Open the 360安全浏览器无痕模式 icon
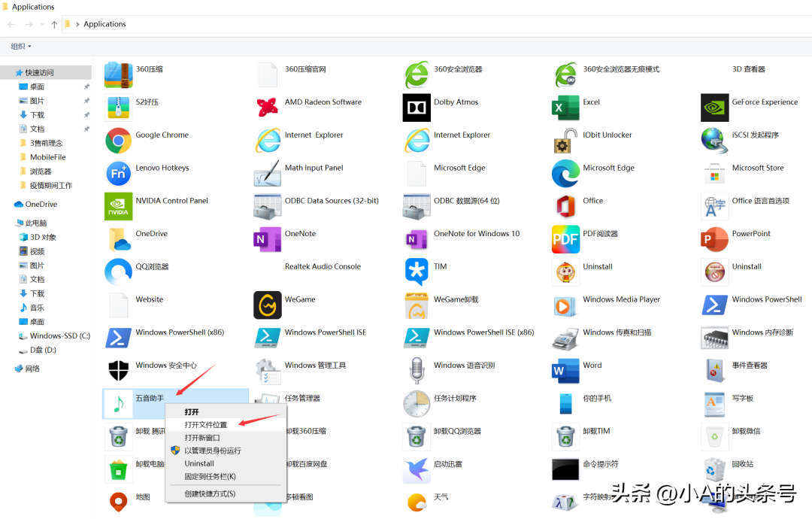This screenshot has height=519, width=812. click(x=565, y=75)
